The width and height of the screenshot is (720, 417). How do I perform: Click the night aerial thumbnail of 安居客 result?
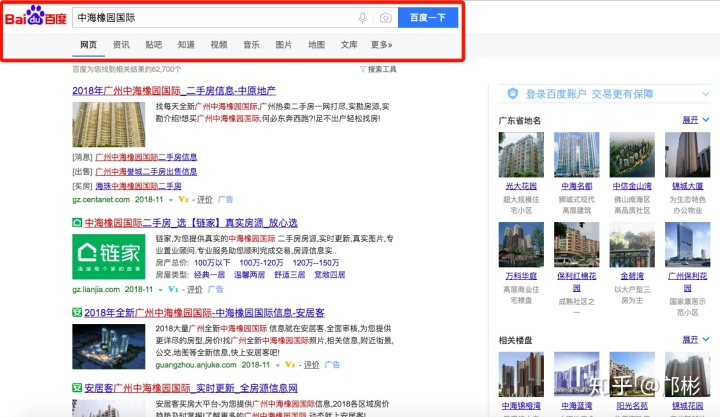pyautogui.click(x=109, y=347)
